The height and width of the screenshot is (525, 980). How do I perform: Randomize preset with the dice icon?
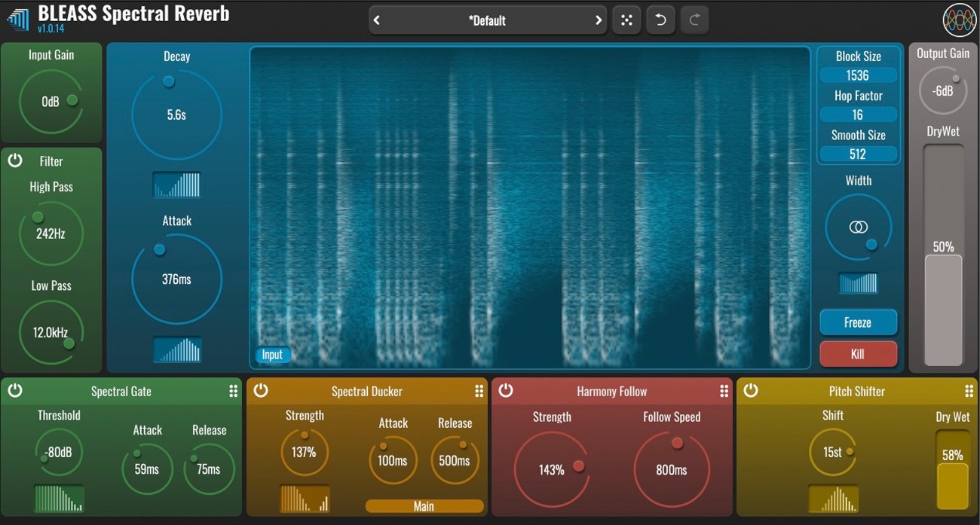click(x=626, y=20)
